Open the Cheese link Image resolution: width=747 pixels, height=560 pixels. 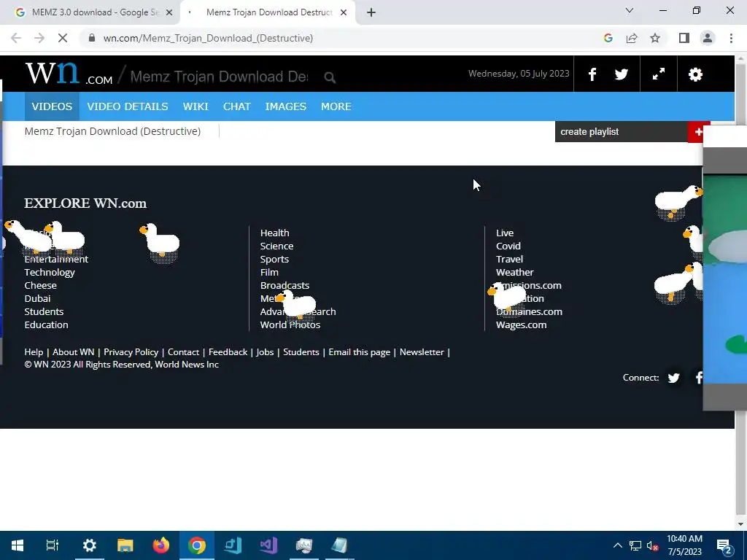coord(41,285)
